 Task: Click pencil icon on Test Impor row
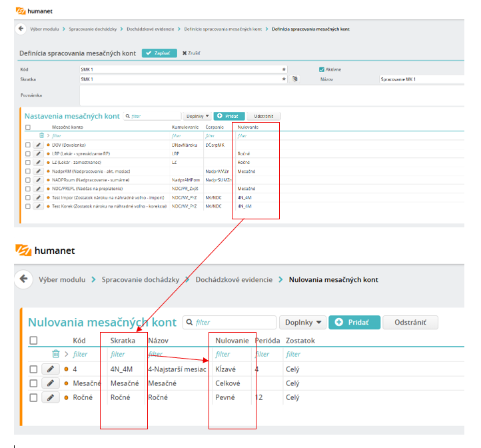pyautogui.click(x=38, y=197)
